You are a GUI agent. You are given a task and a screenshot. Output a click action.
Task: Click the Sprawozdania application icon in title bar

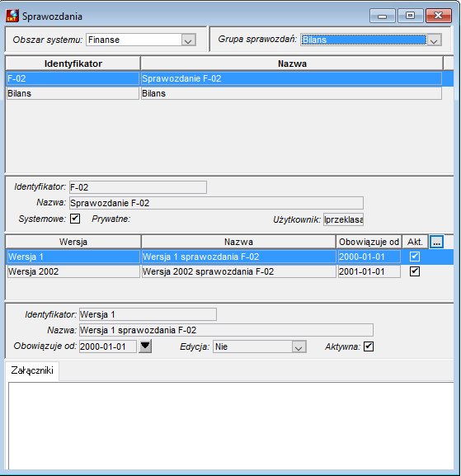point(12,16)
